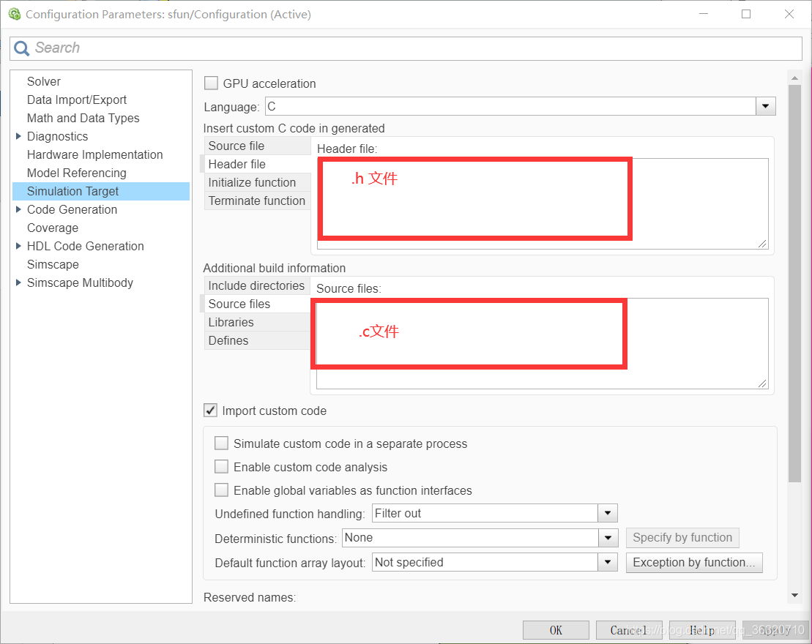The height and width of the screenshot is (644, 812).
Task: Switch to Source file custom code tab
Action: (258, 146)
